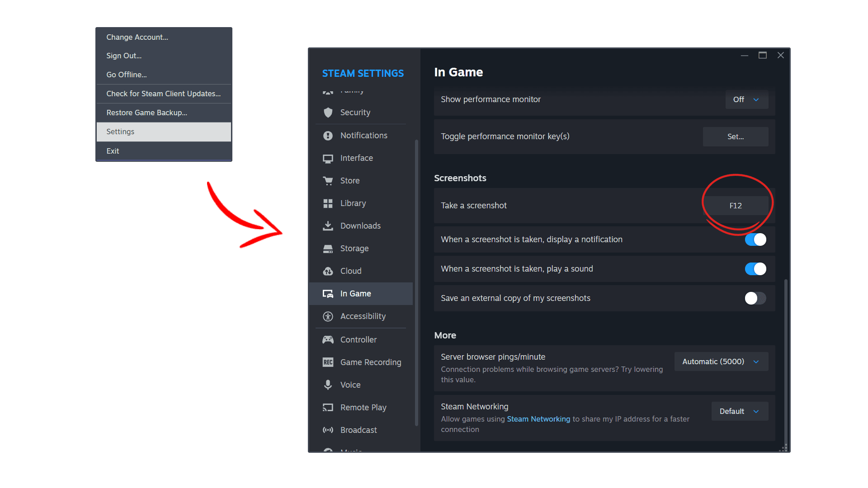The image size is (868, 488).
Task: Click the Notifications alert icon
Action: 328,136
